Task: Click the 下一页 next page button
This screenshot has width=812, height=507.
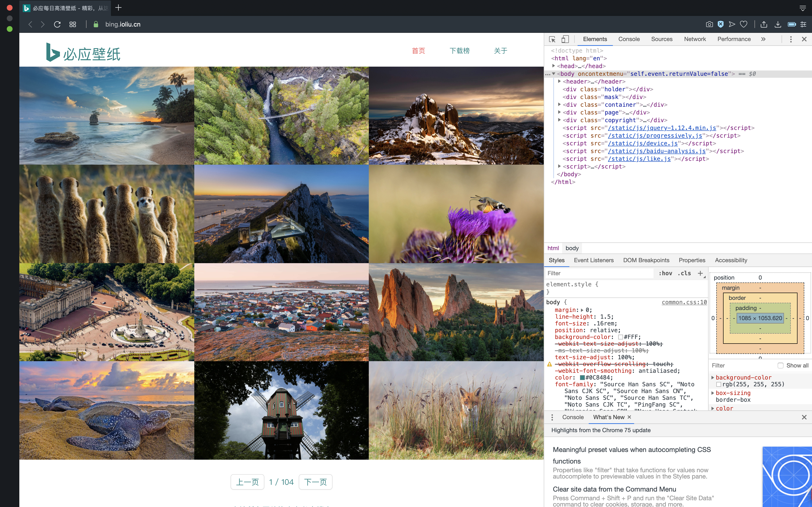Action: click(x=316, y=482)
